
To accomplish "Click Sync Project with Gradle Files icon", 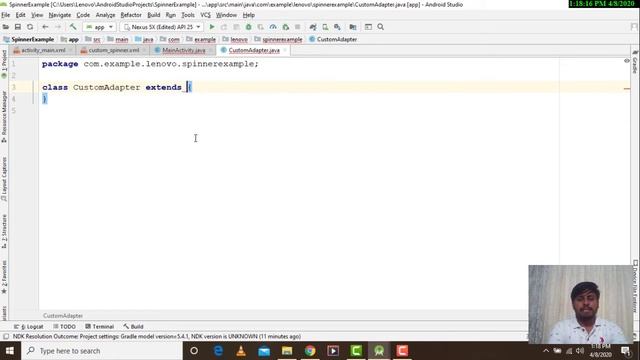I will pyautogui.click(x=313, y=27).
